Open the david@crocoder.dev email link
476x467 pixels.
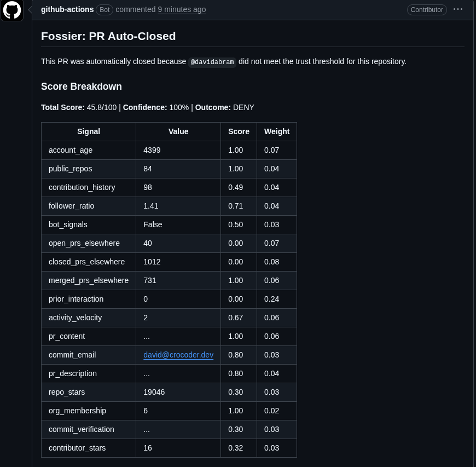[178, 355]
